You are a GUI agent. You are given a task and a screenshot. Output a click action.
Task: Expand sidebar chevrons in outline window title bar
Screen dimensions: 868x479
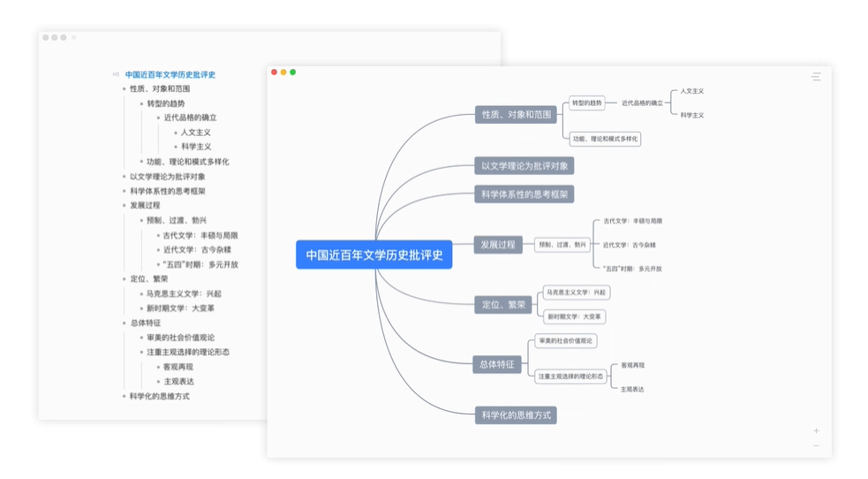click(73, 38)
